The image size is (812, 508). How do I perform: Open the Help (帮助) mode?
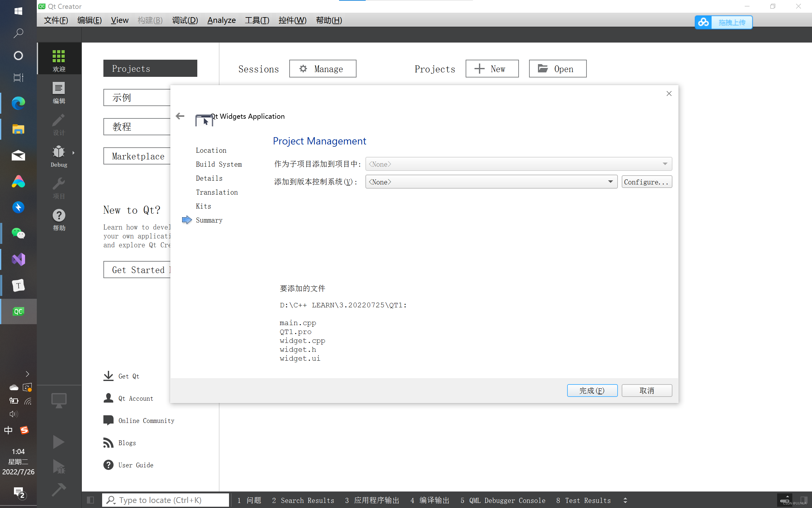pos(59,219)
